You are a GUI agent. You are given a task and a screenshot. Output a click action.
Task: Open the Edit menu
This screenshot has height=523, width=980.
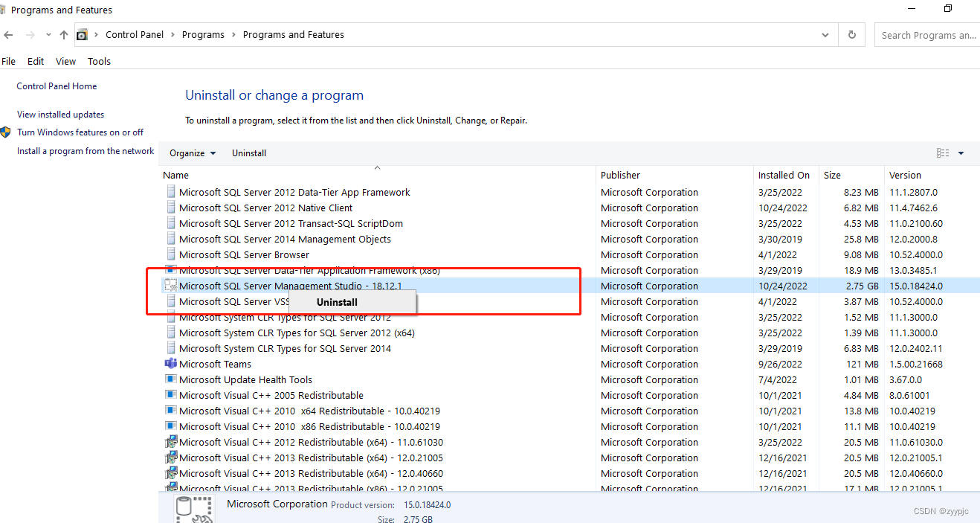click(x=36, y=62)
